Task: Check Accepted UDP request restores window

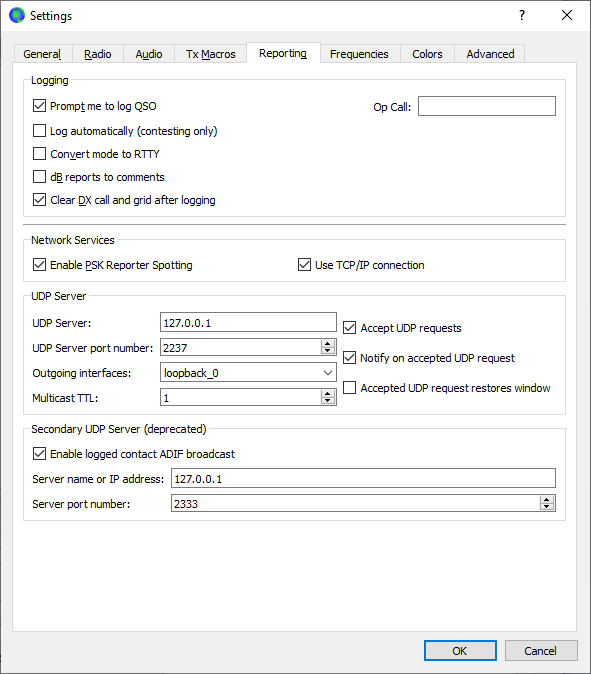Action: coord(349,387)
